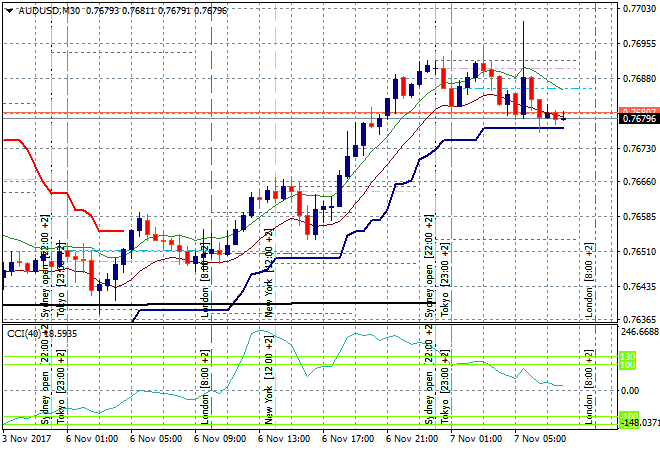
Task: Click the rightmost London [8:00 +2] session marker
Action: point(590,280)
